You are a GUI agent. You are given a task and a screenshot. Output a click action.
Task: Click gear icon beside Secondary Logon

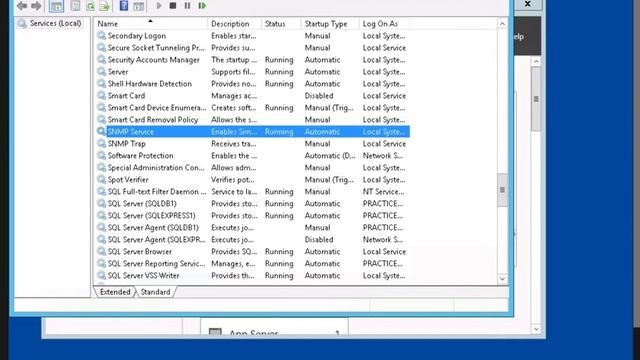click(x=101, y=36)
